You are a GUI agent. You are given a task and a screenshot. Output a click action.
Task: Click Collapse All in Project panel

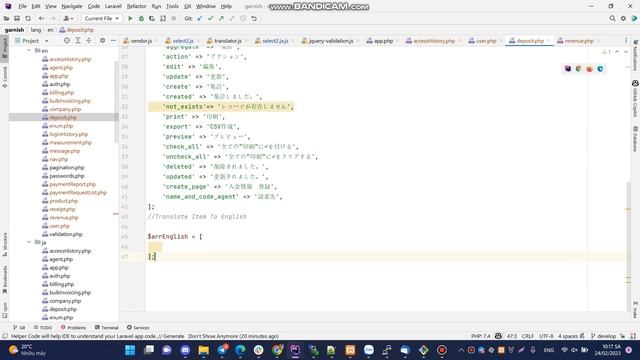click(x=88, y=40)
